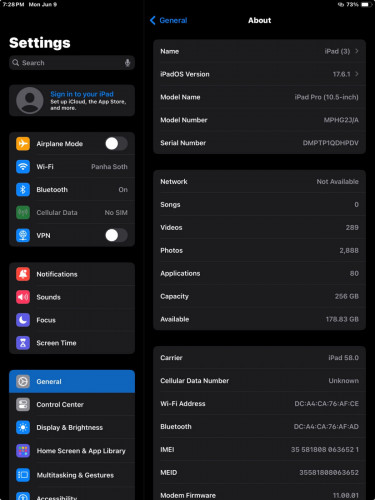Go back using the General chevron
This screenshot has width=375, height=500.
[153, 20]
